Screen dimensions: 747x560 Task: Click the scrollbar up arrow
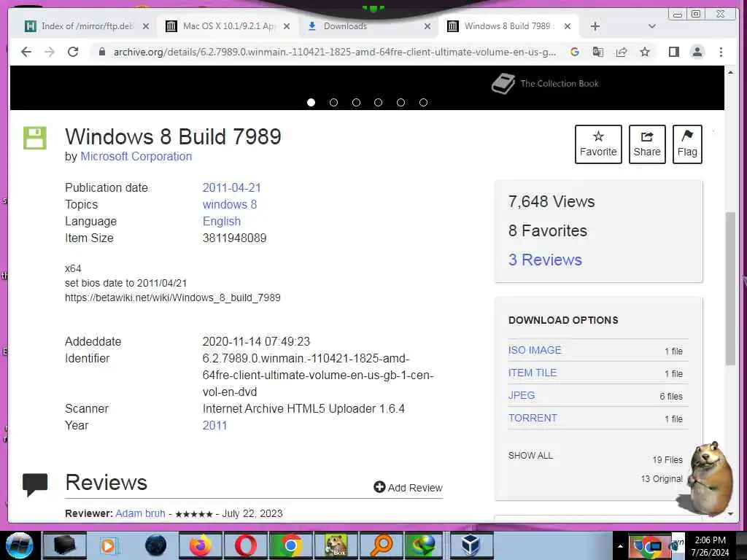(x=730, y=72)
